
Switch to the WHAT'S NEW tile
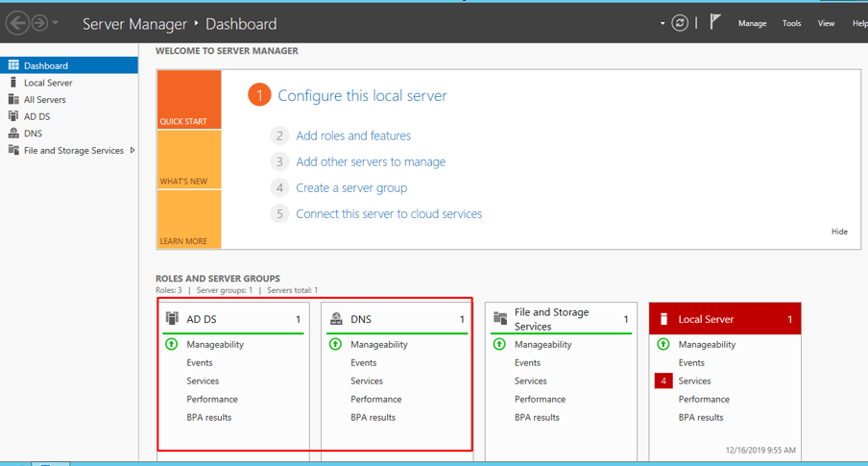tap(188, 159)
